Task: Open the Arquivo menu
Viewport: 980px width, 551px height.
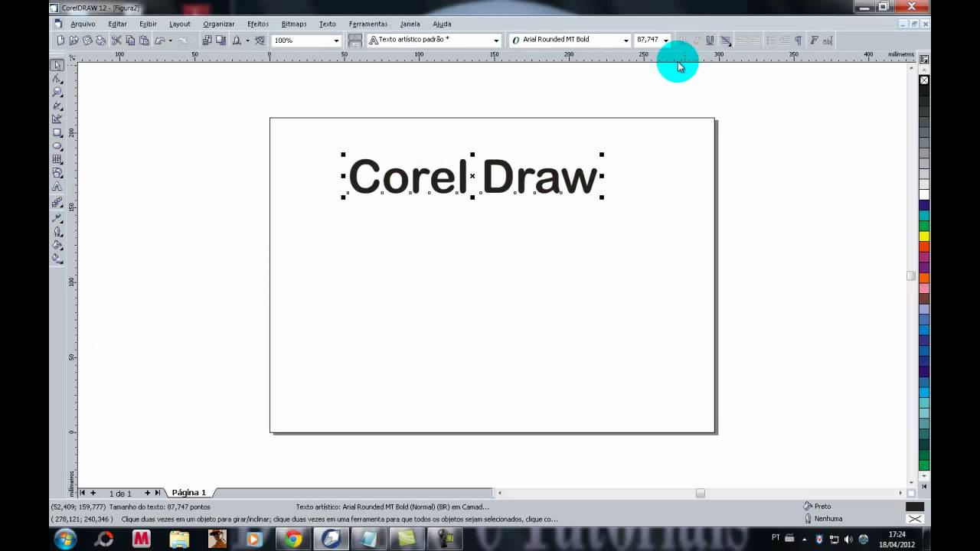Action: [x=83, y=24]
